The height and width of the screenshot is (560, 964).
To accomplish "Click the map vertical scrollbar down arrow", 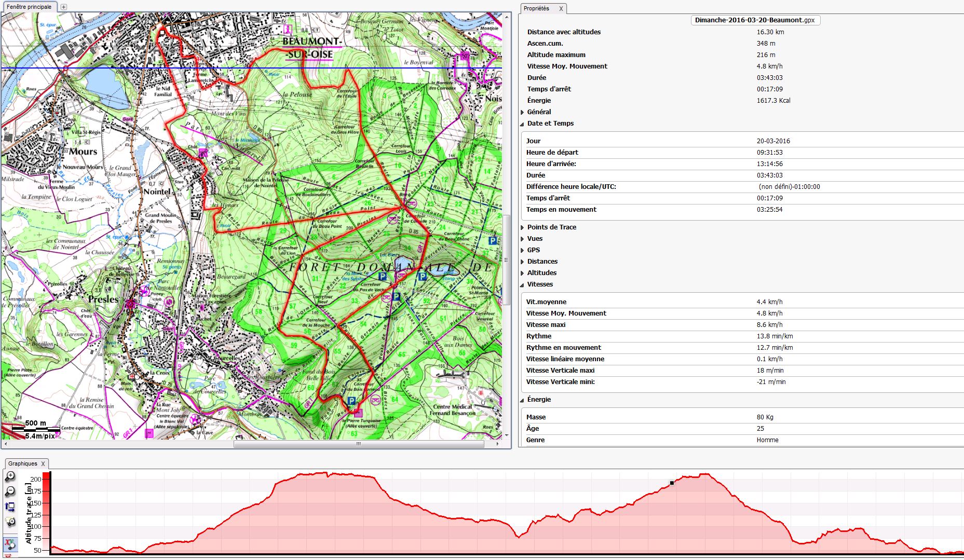I will click(x=507, y=435).
